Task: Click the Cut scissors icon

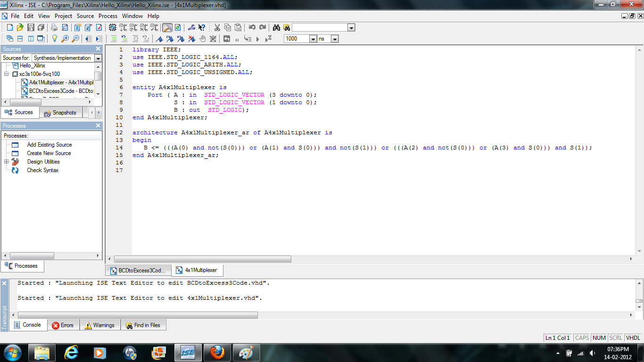Action: [x=217, y=27]
